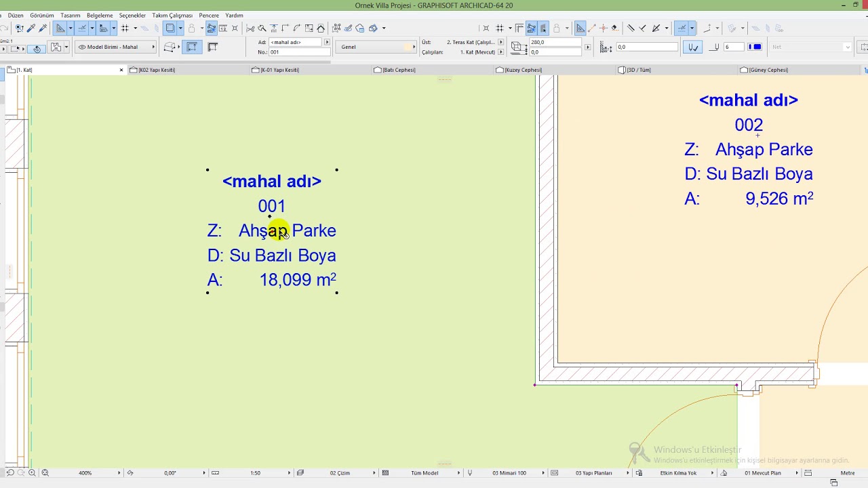Open the Seçenekler menu
The image size is (868, 488).
click(132, 15)
